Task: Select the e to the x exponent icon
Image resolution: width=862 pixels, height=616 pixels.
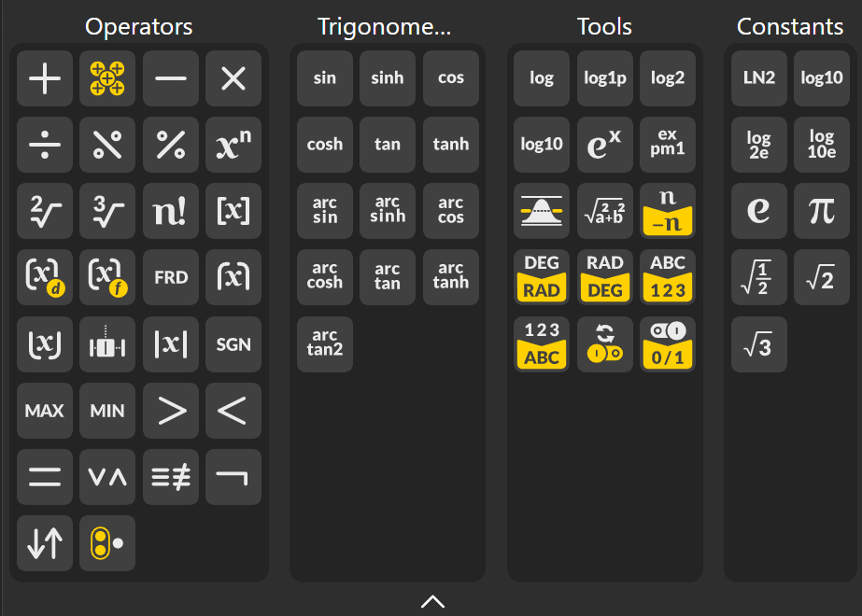Action: 605,145
